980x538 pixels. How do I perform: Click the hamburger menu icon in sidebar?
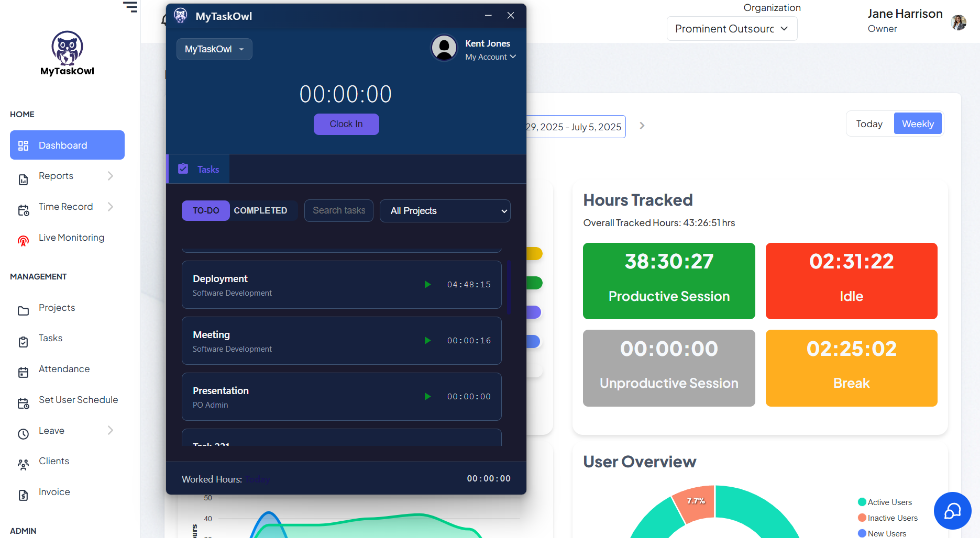pyautogui.click(x=130, y=7)
